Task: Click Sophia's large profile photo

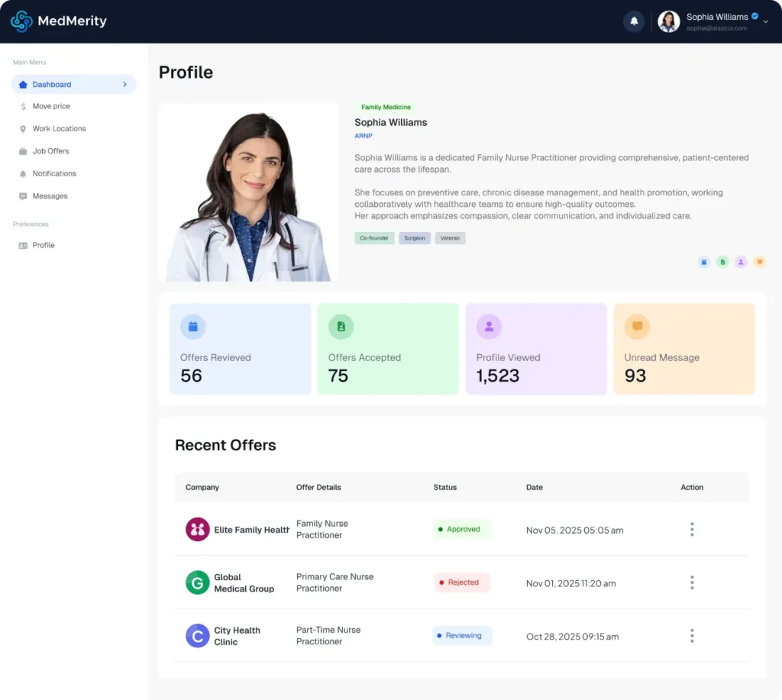Action: (x=248, y=192)
